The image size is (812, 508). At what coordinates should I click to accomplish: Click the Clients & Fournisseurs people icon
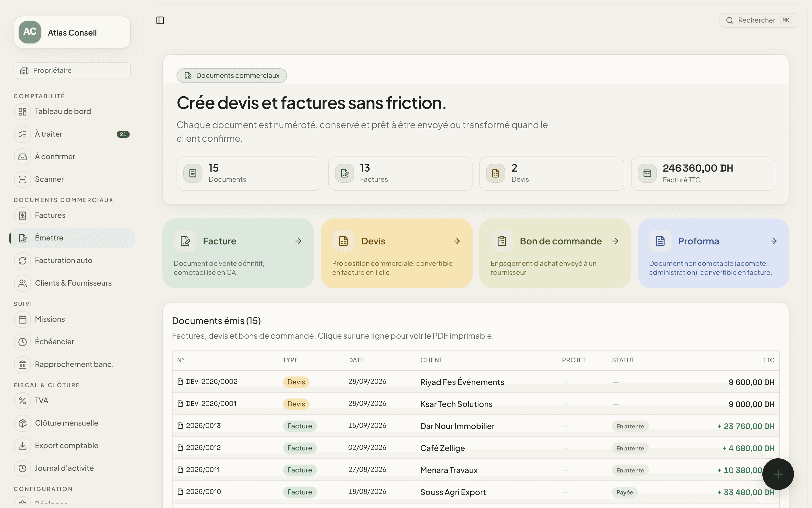[23, 283]
